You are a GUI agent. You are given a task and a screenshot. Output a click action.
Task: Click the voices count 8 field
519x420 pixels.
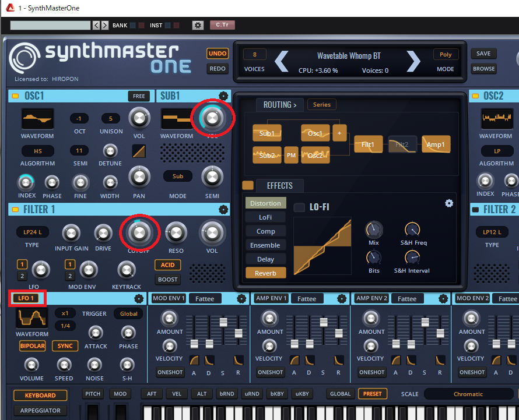[x=254, y=55]
